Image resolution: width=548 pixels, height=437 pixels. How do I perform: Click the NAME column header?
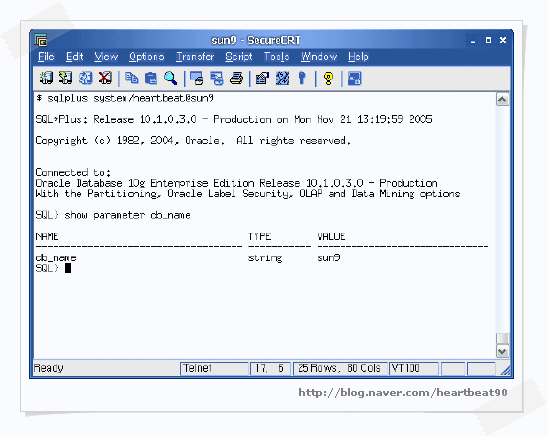click(x=47, y=237)
